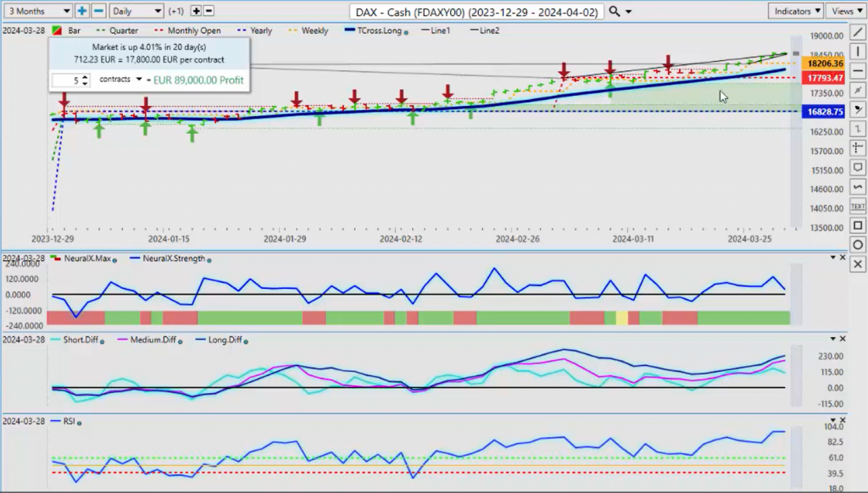
Task: Select the arrow marker drawing tool
Action: tap(858, 109)
